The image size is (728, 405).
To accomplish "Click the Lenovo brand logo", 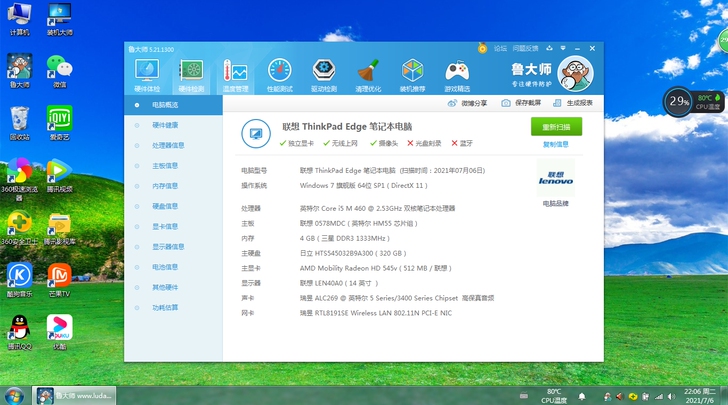I will 556,178.
